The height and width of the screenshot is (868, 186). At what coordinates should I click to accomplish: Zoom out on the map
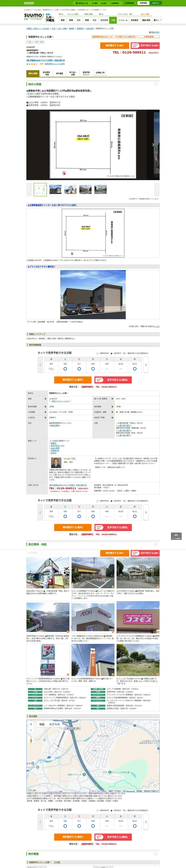point(31,730)
